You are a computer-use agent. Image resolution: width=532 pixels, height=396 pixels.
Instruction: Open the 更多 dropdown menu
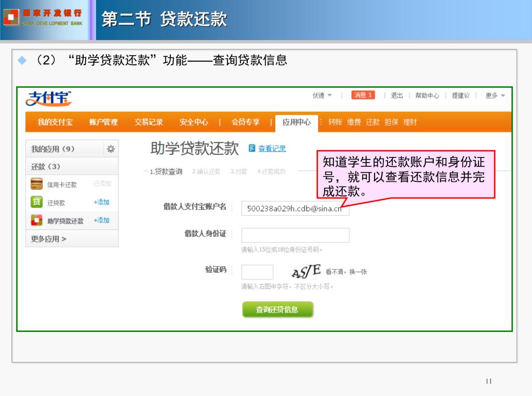coord(495,96)
